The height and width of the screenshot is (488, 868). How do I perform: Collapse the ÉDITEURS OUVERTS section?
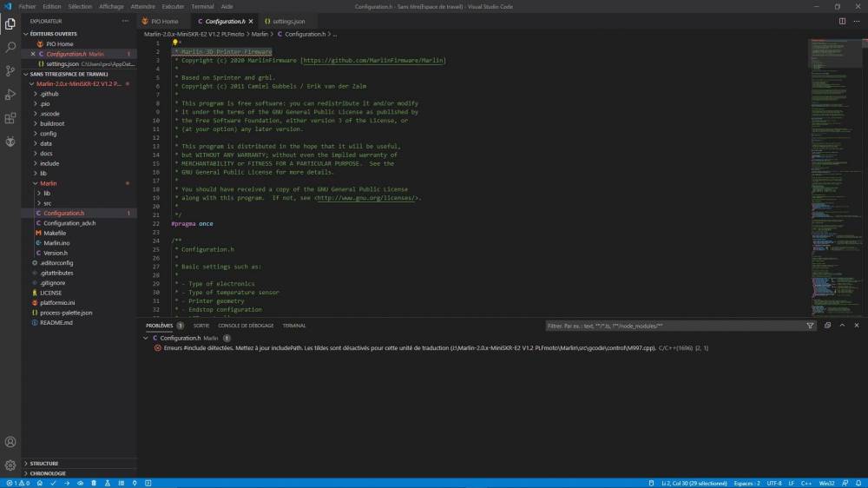[x=25, y=34]
